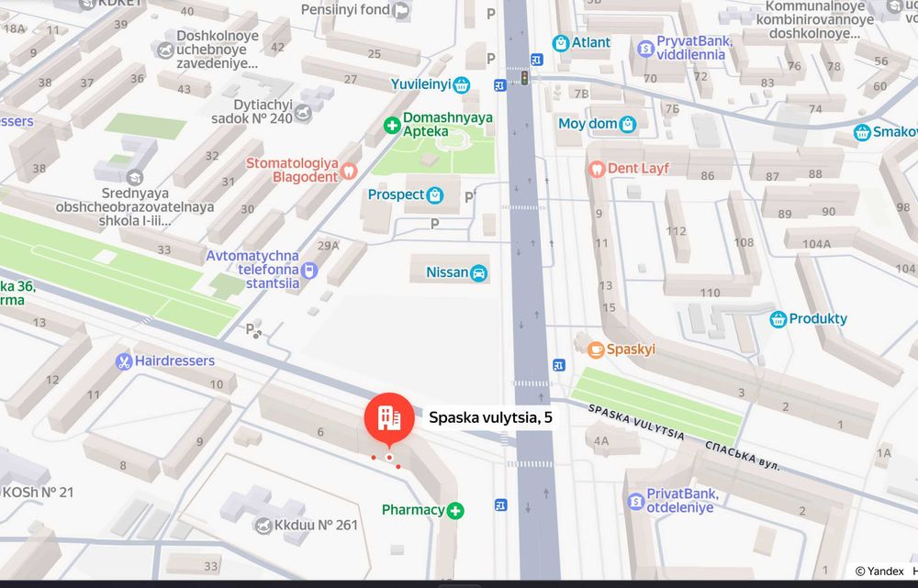Click the PrivatBank otdeleniye bank icon
Screen dimensions: 918x588
click(x=636, y=502)
